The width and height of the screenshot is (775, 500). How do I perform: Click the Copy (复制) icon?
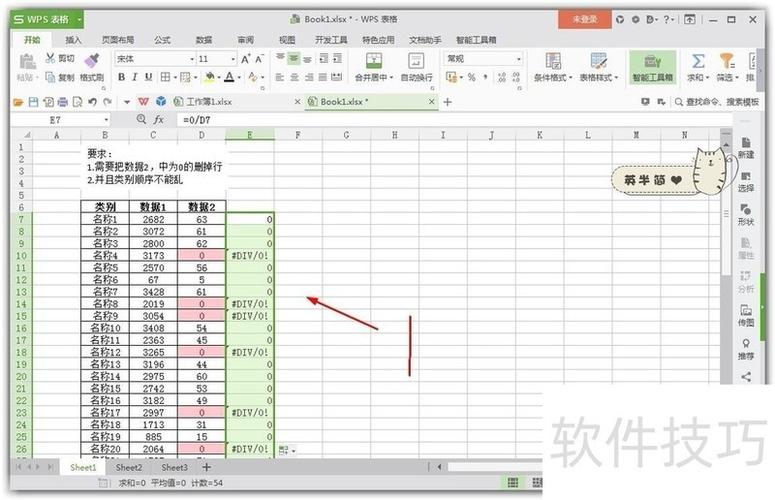[50, 77]
